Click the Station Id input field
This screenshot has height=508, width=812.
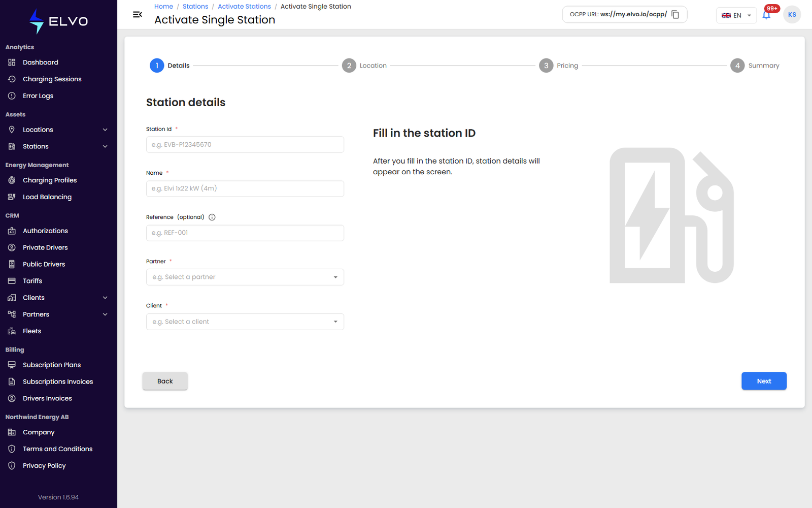[x=245, y=145]
